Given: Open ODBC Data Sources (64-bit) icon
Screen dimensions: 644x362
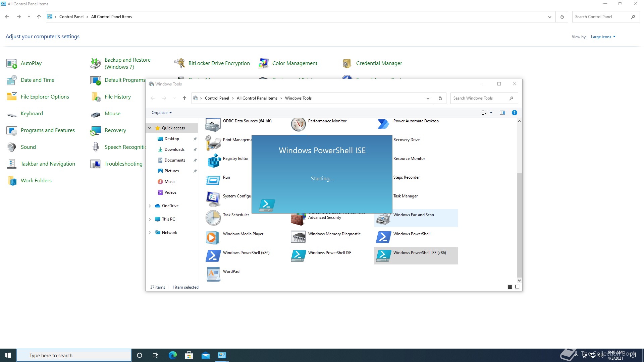Looking at the screenshot, I should pos(213,125).
